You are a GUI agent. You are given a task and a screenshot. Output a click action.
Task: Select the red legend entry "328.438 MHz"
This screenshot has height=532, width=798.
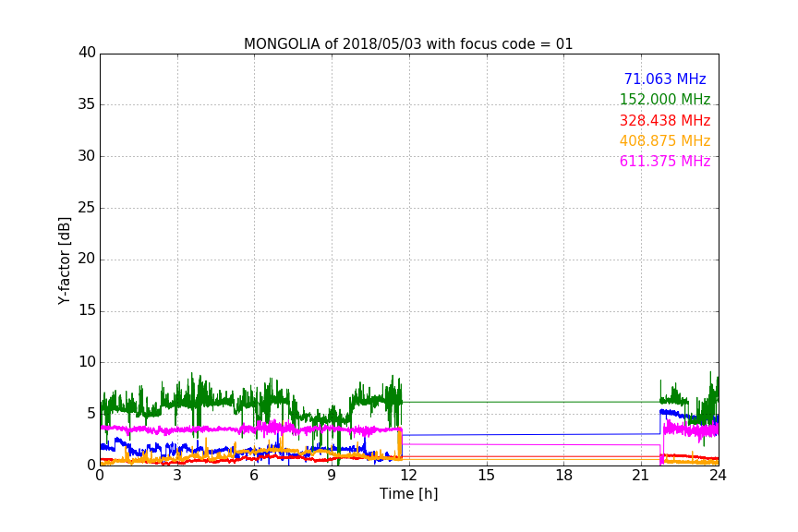pos(665,120)
